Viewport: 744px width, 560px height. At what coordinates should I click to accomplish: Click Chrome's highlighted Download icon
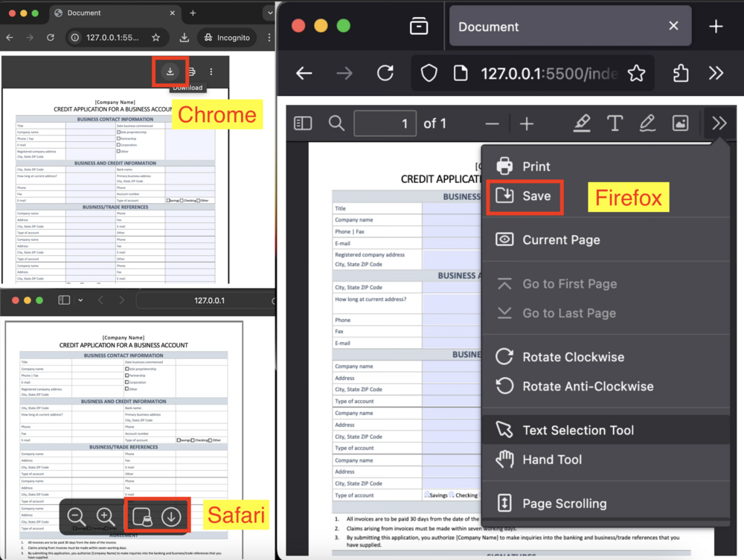(x=170, y=71)
